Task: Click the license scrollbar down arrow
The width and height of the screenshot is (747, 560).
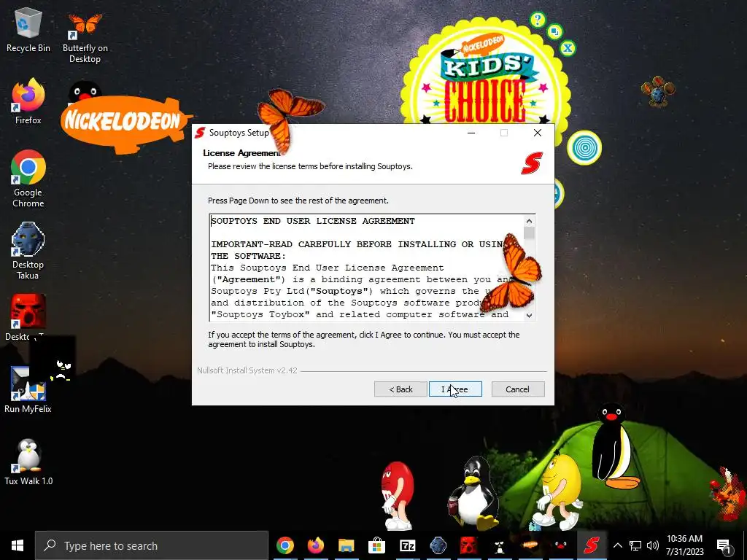Action: pos(529,315)
